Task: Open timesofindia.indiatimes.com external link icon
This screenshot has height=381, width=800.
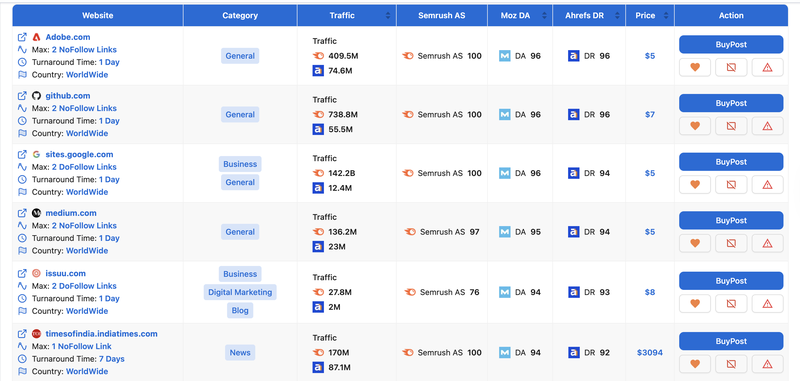Action: (22, 334)
